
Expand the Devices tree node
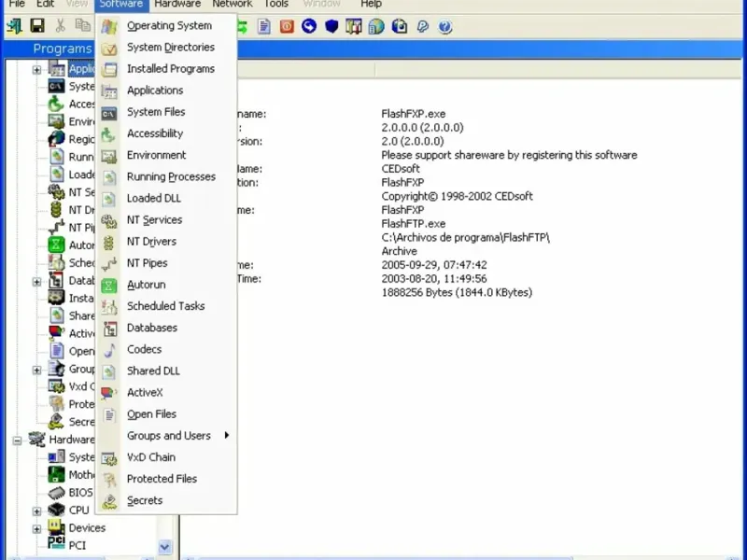(36, 528)
